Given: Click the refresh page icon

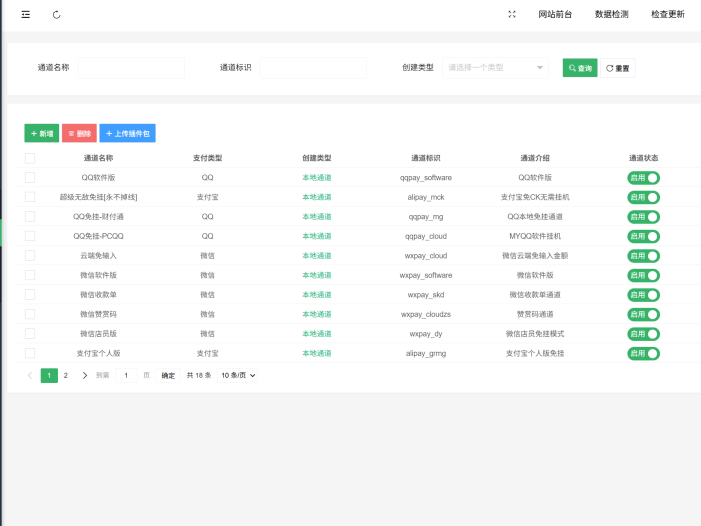Looking at the screenshot, I should point(56,15).
